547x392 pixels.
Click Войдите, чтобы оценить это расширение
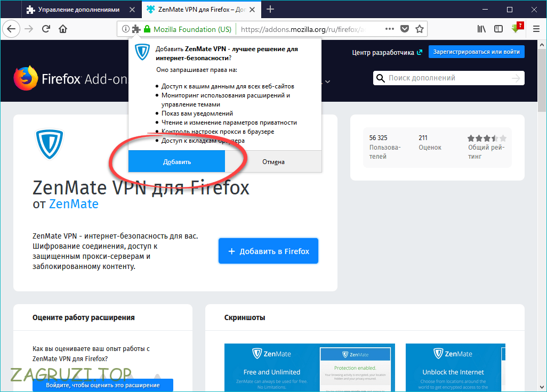(102, 385)
